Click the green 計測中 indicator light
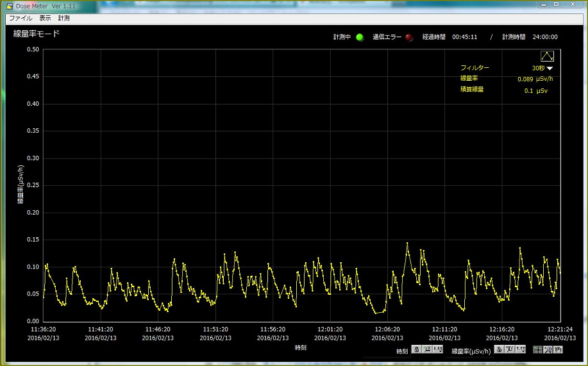588x366 pixels. point(360,37)
